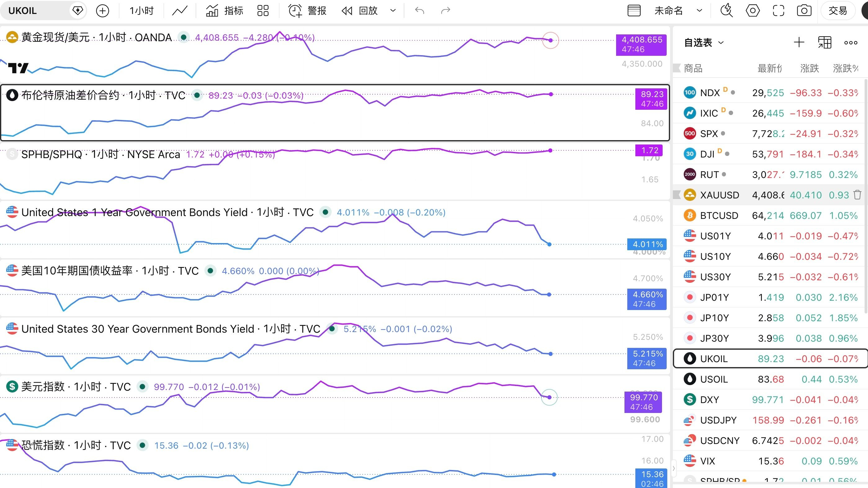Image resolution: width=868 pixels, height=488 pixels.
Task: Collapse the right watchlist panel arrow
Action: tap(673, 468)
